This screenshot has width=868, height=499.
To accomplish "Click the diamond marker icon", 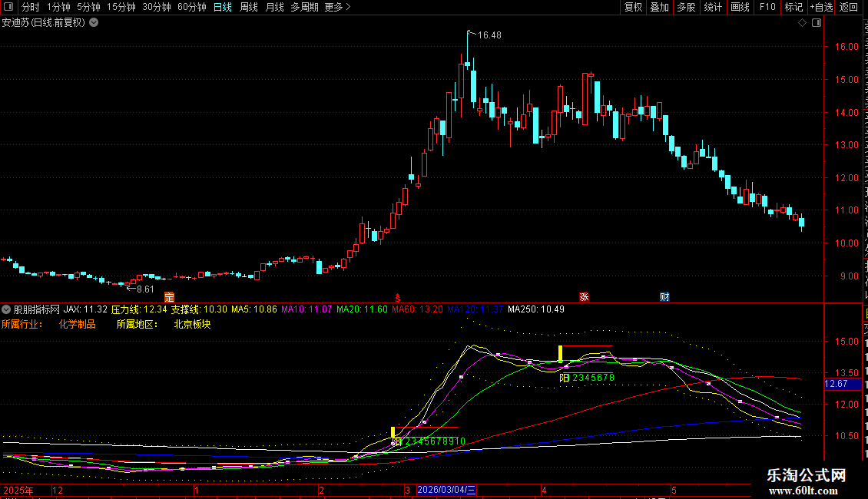I will click(802, 23).
